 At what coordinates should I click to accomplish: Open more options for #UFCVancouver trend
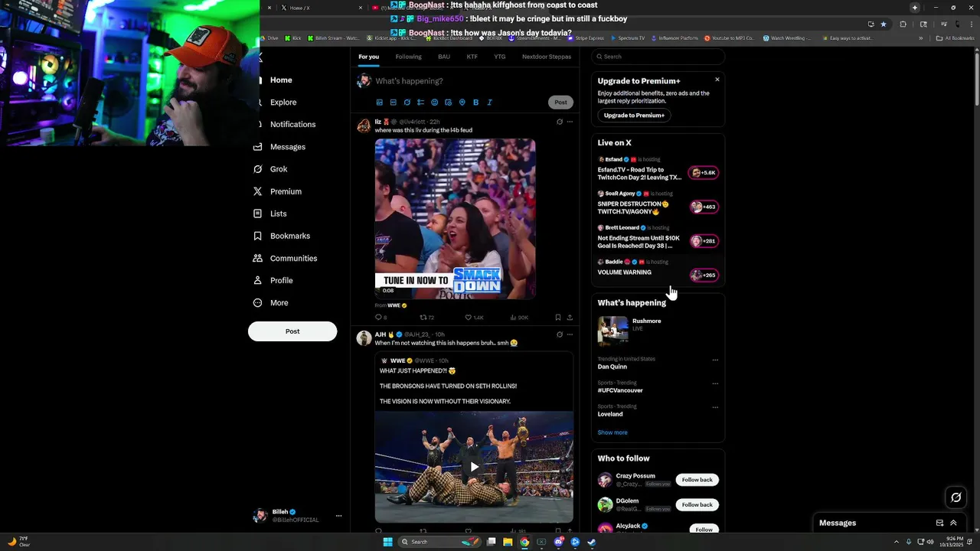[715, 383]
